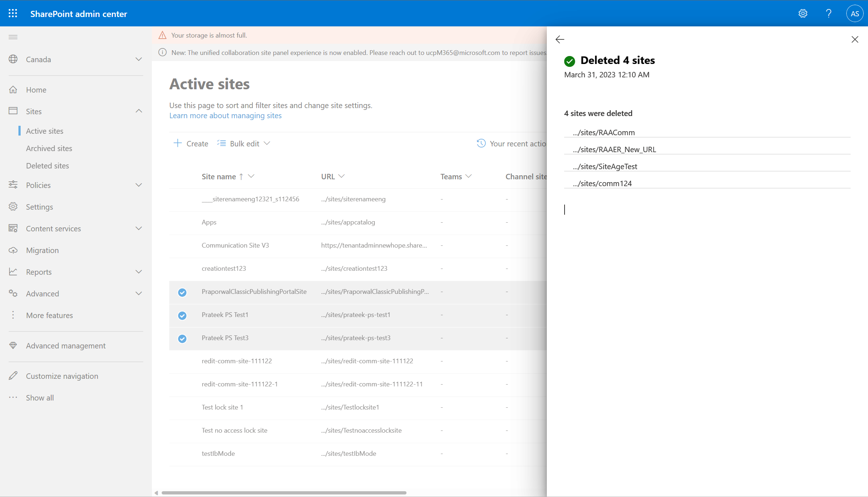
Task: Select the checkbox for Prateek PS Test1
Action: tap(182, 315)
